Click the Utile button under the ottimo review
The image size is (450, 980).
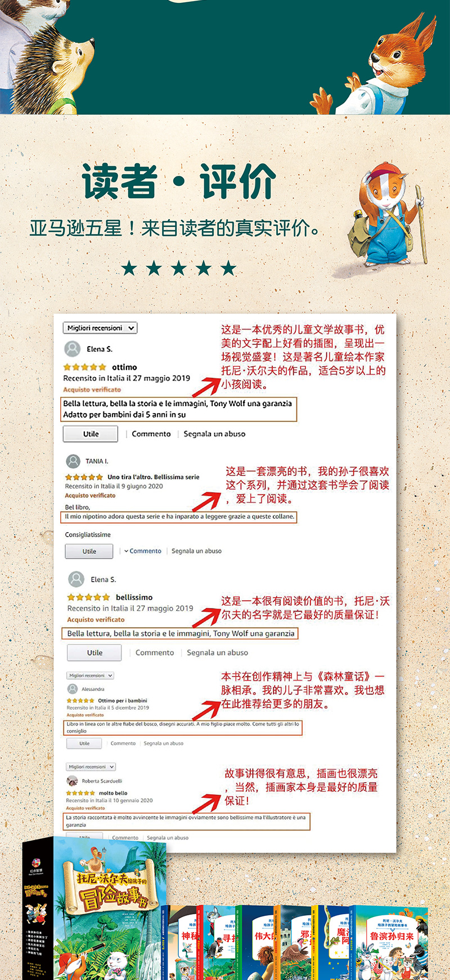point(91,434)
